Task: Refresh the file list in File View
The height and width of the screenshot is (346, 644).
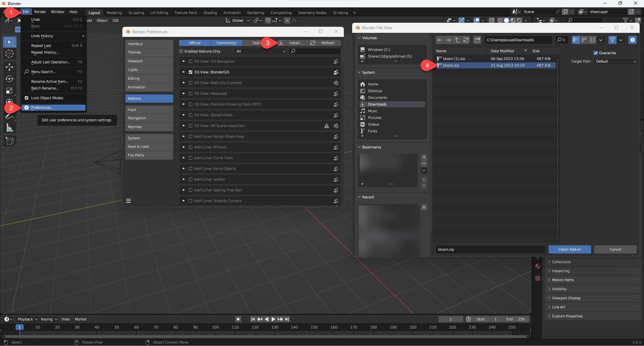Action: 466,40
